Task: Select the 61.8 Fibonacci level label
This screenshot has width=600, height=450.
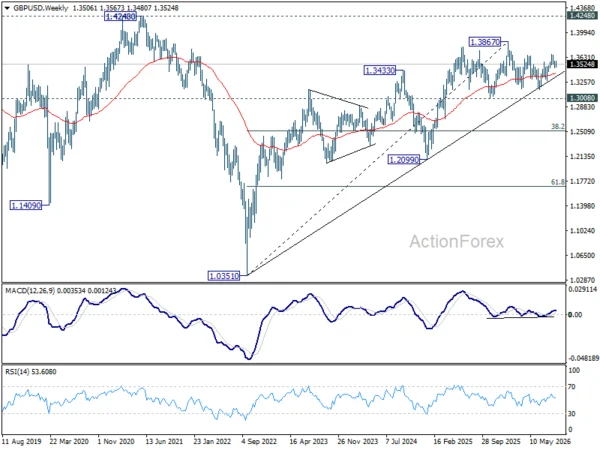Action: click(x=558, y=183)
